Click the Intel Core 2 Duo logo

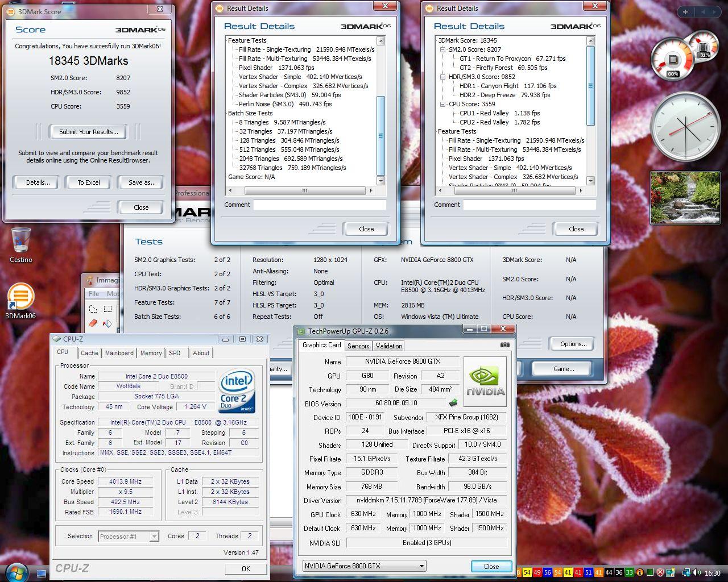coord(237,390)
